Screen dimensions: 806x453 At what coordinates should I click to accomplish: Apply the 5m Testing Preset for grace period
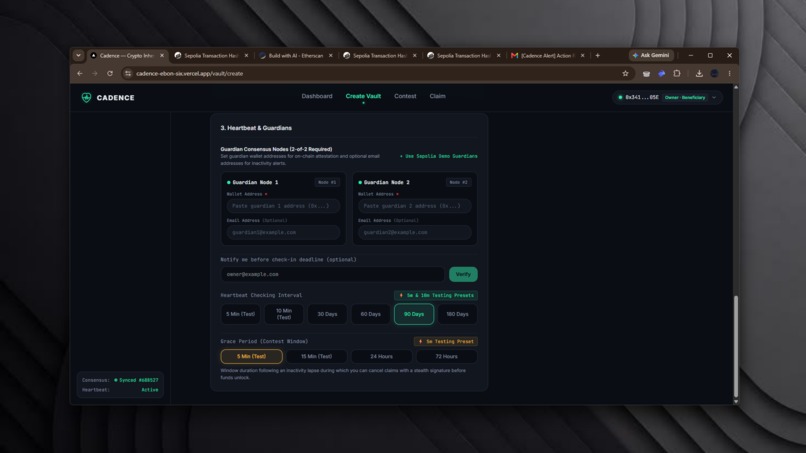[x=446, y=341]
